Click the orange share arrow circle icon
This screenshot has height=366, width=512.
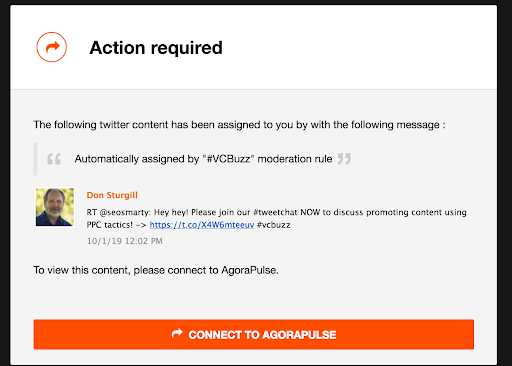tap(52, 47)
